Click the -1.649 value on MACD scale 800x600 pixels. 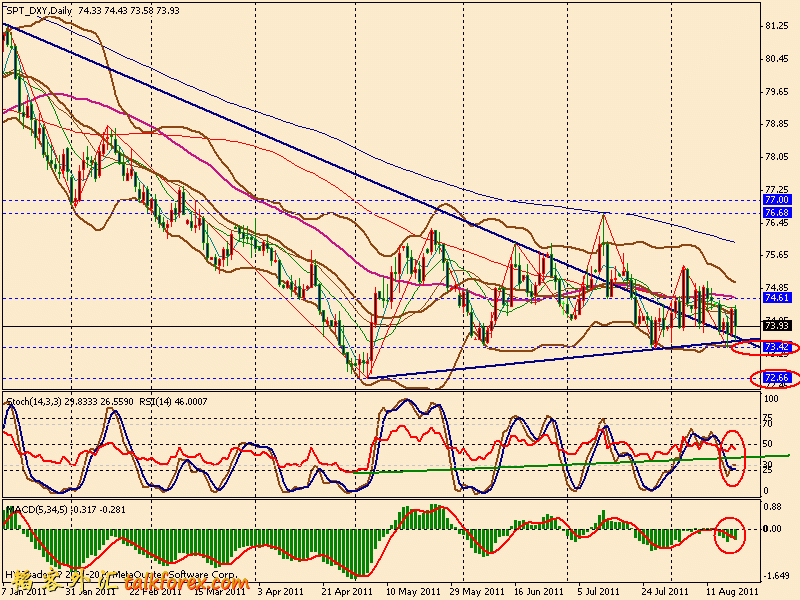tap(776, 576)
